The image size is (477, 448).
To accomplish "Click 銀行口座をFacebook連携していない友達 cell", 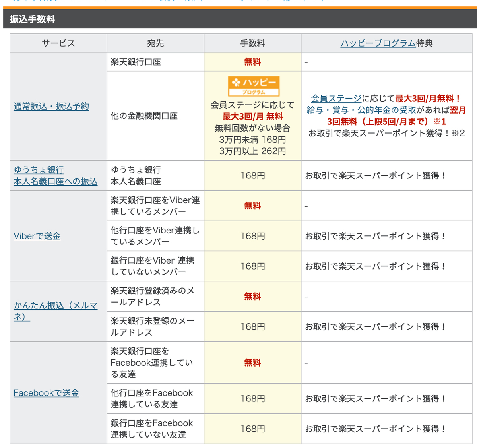I will pyautogui.click(x=155, y=429).
